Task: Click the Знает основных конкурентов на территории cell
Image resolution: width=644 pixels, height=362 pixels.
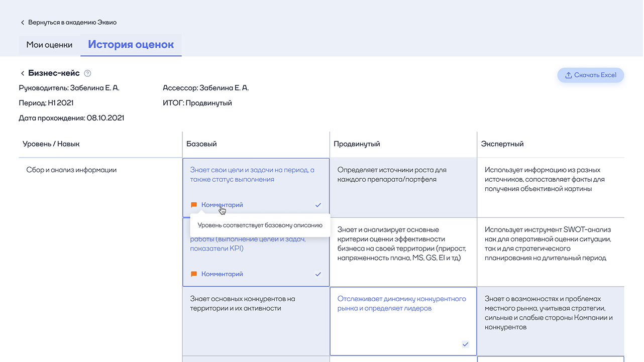Action: click(x=256, y=321)
